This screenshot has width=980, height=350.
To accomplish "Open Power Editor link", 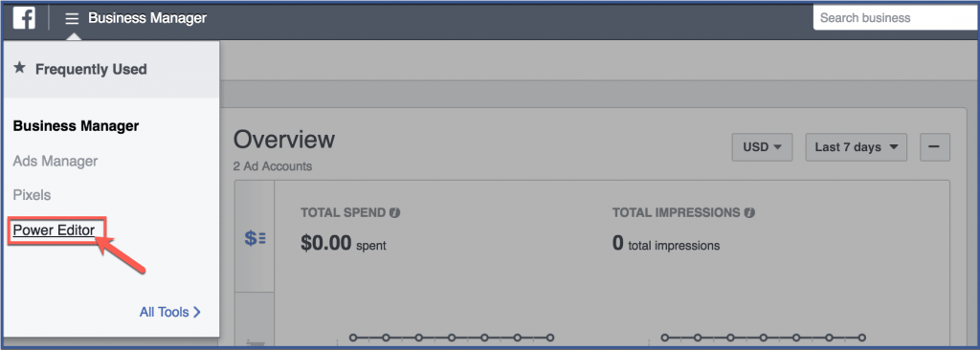I will tap(54, 230).
